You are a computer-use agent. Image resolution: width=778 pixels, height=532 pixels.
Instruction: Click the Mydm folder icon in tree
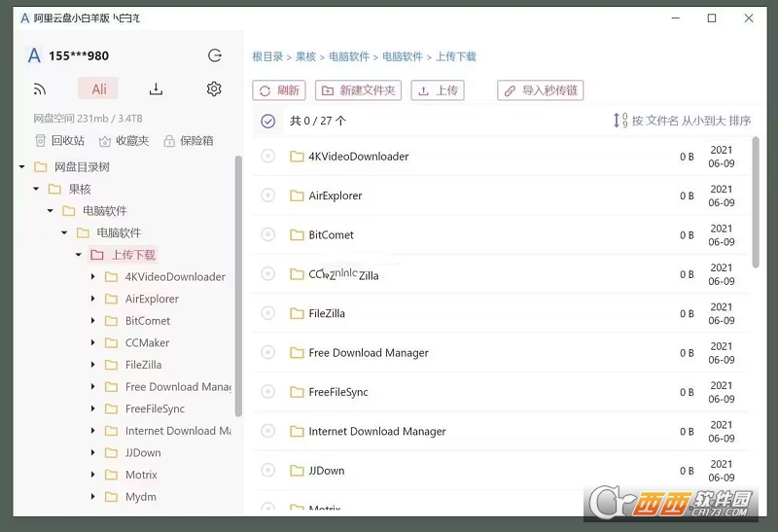click(x=112, y=497)
